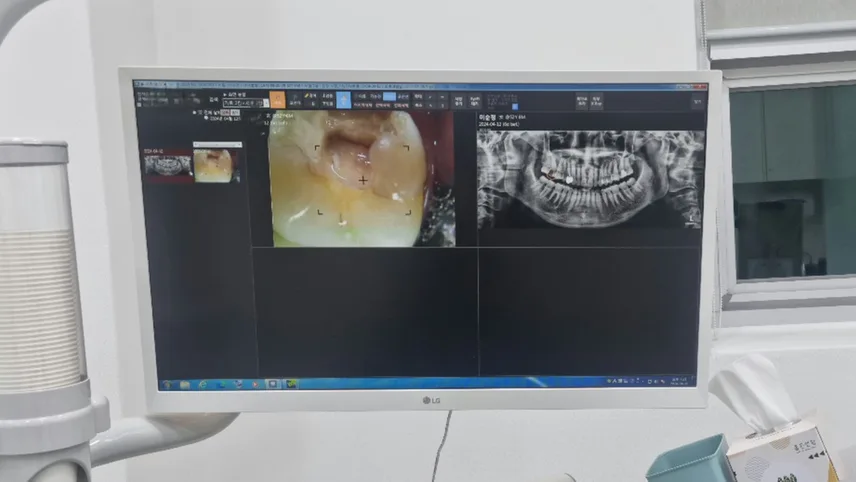Click the far-right button of the app toolbar
The height and width of the screenshot is (482, 856).
pos(697,102)
